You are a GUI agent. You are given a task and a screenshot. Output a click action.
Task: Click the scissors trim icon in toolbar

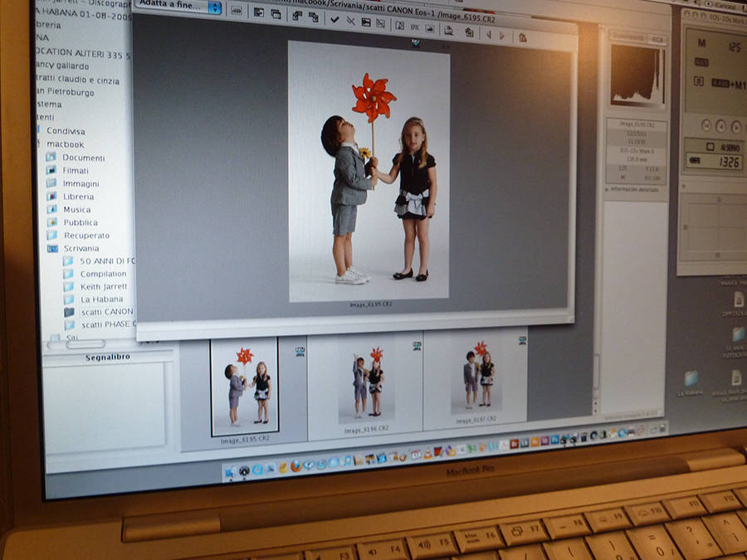coord(350,21)
